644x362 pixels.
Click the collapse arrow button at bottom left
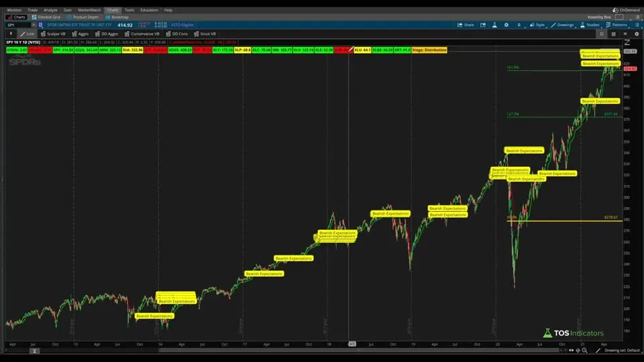tap(34, 351)
